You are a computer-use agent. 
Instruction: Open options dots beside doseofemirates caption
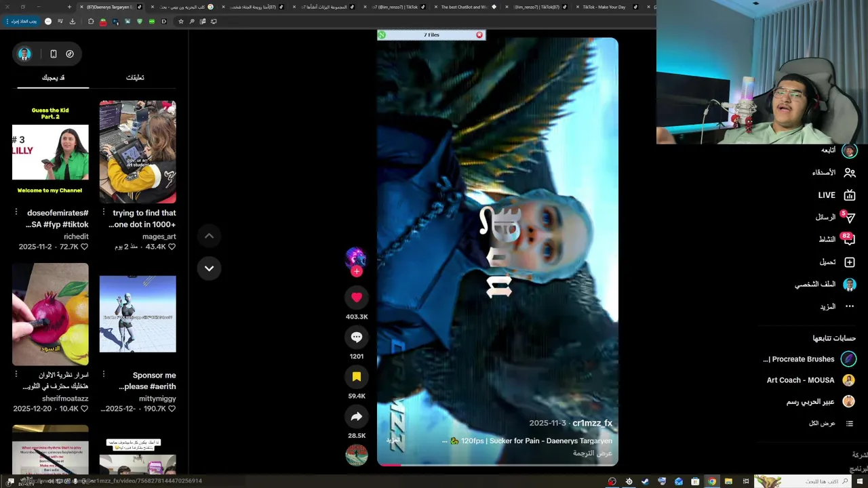(16, 213)
